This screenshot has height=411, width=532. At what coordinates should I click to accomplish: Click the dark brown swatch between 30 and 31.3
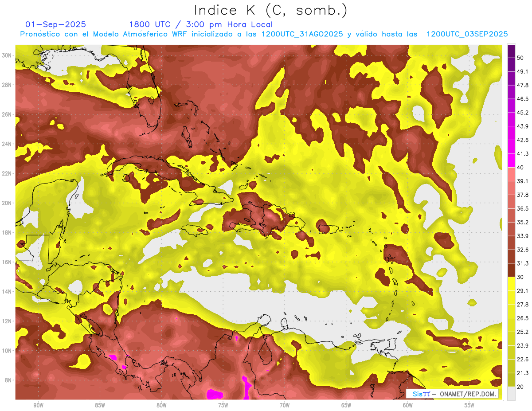(x=511, y=270)
